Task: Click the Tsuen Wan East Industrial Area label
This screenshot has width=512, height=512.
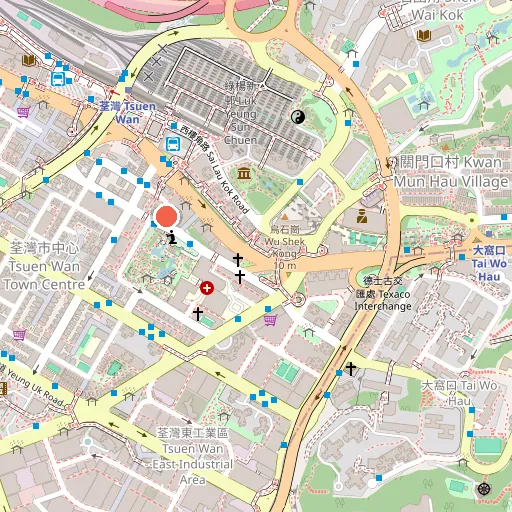Action: (193, 456)
